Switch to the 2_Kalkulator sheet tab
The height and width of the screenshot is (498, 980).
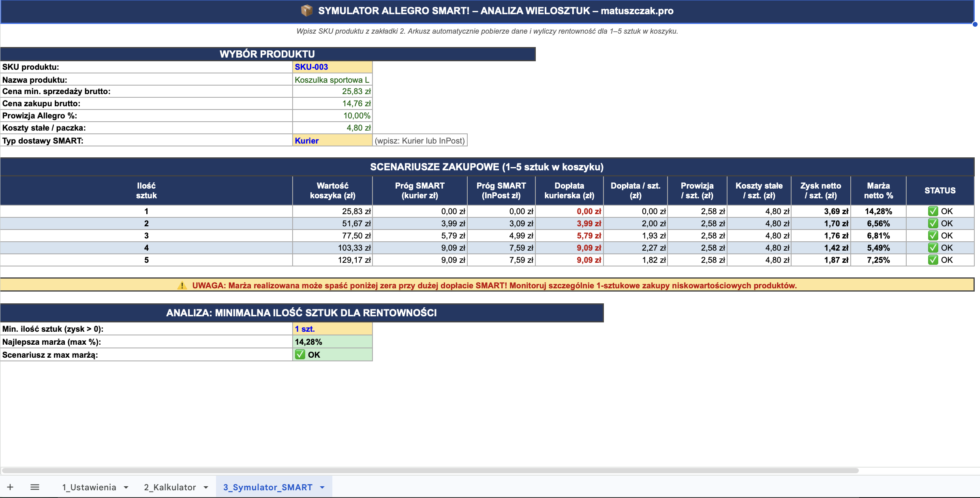(x=170, y=487)
